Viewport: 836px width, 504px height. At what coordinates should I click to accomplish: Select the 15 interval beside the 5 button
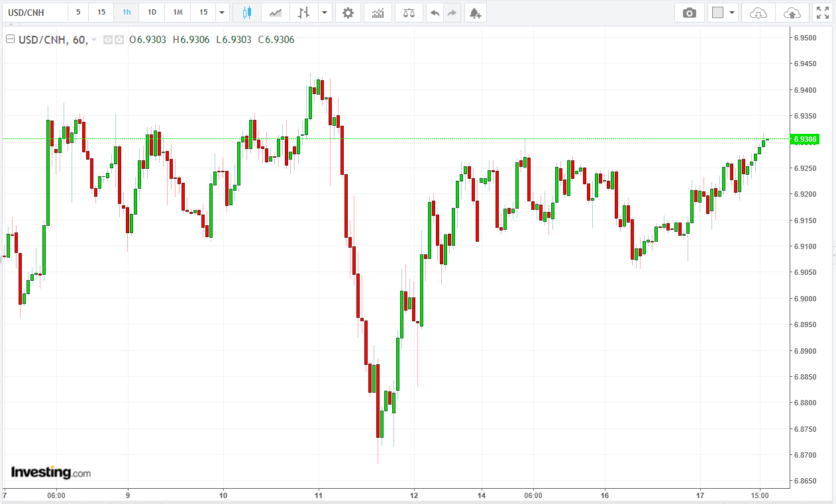(x=101, y=13)
